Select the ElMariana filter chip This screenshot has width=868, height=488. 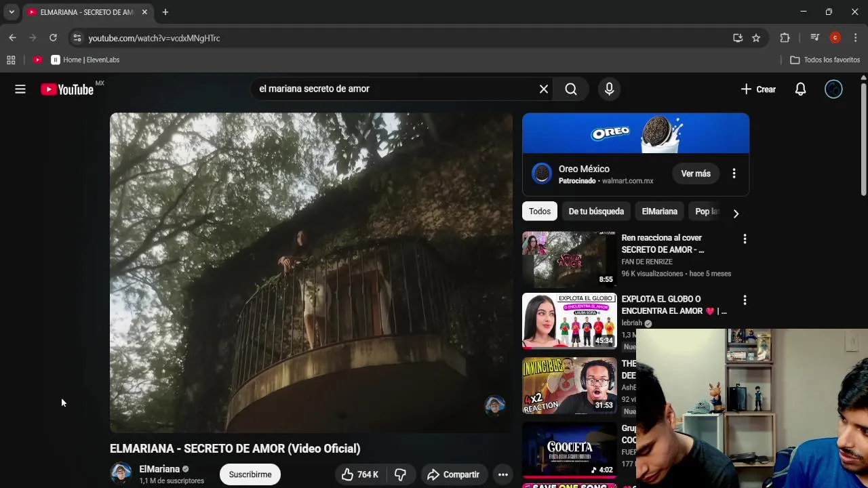pyautogui.click(x=660, y=211)
